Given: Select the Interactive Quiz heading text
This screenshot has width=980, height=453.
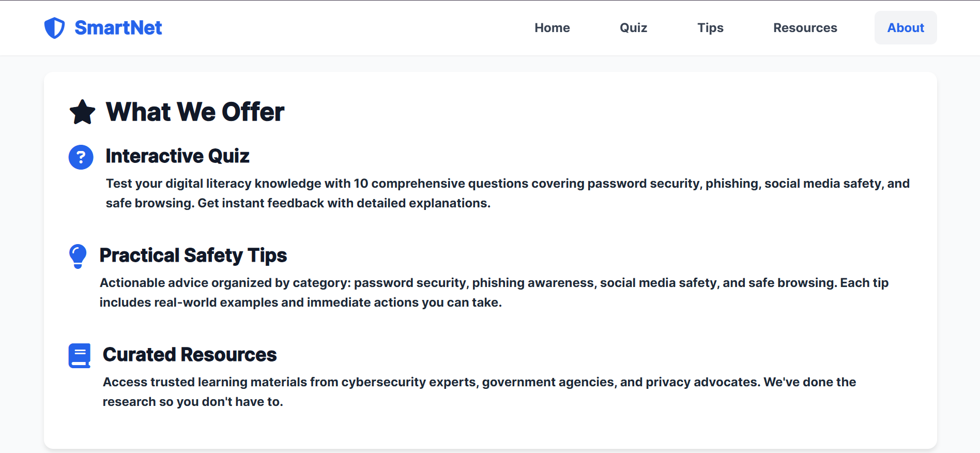Looking at the screenshot, I should pos(177,156).
